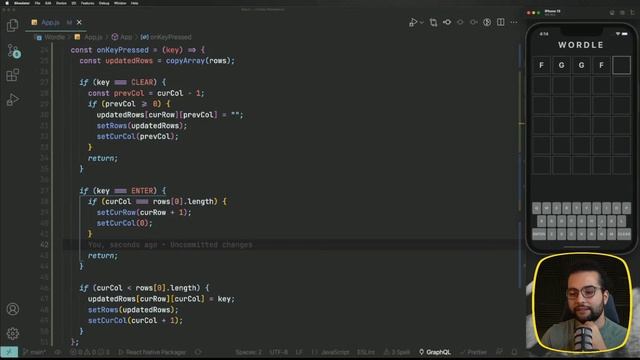Click the GitLens commit icon in editor toolbar
This screenshot has width=640, height=360.
click(x=447, y=22)
